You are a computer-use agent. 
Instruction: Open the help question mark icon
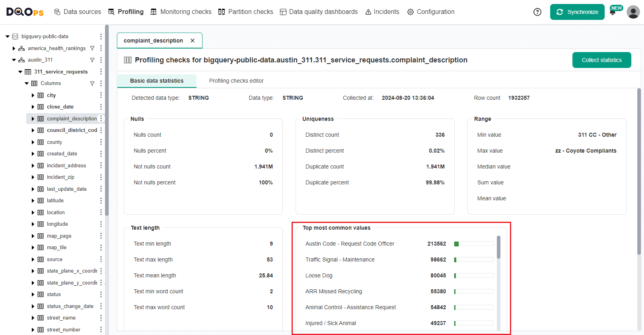(537, 12)
